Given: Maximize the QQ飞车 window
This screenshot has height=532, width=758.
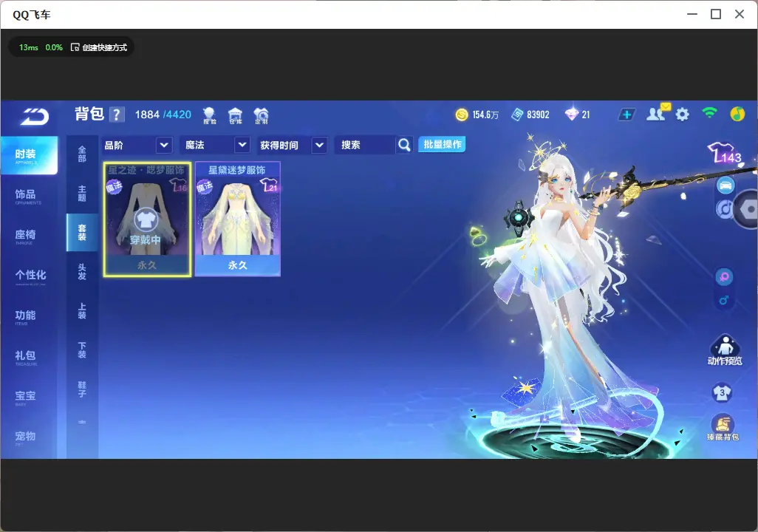Looking at the screenshot, I should [x=716, y=15].
